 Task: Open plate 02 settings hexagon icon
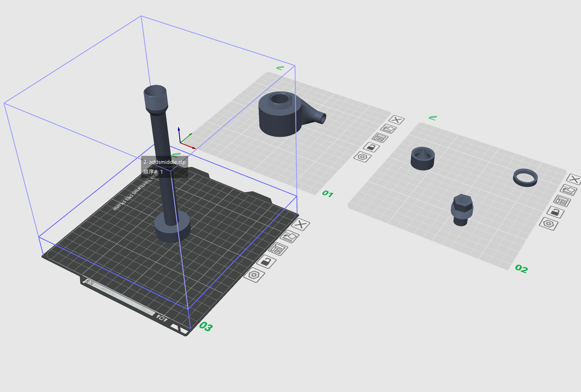[x=549, y=224]
